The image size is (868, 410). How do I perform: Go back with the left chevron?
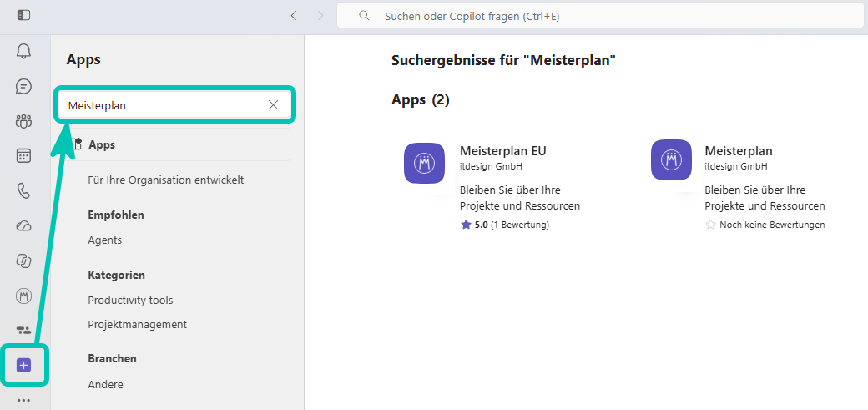[294, 16]
